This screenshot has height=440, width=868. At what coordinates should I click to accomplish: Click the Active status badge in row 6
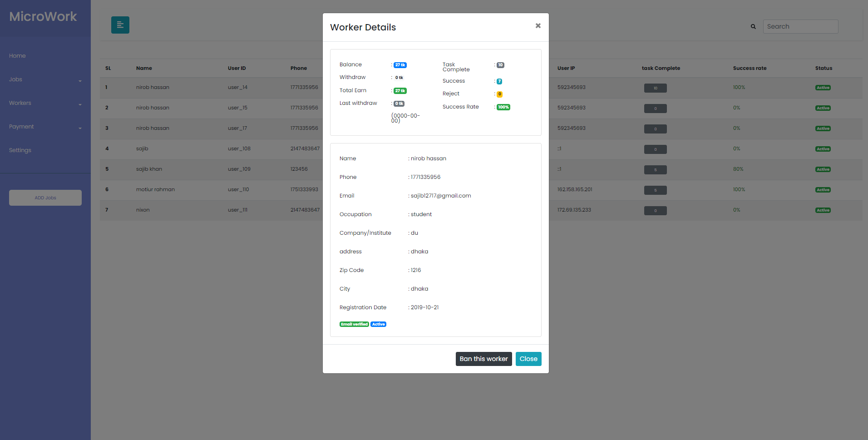click(823, 190)
